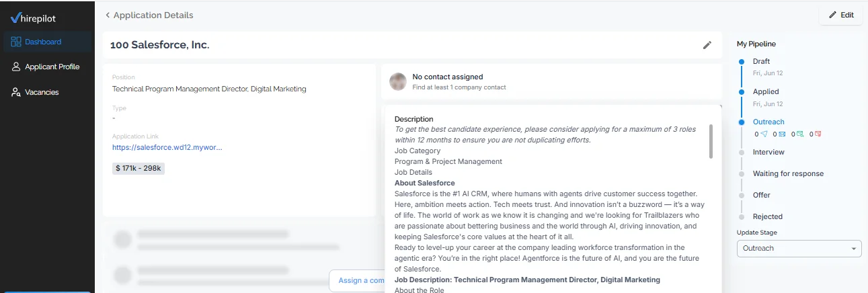Click the outreach sent paper-plane icon
The height and width of the screenshot is (293, 868).
coord(764,134)
